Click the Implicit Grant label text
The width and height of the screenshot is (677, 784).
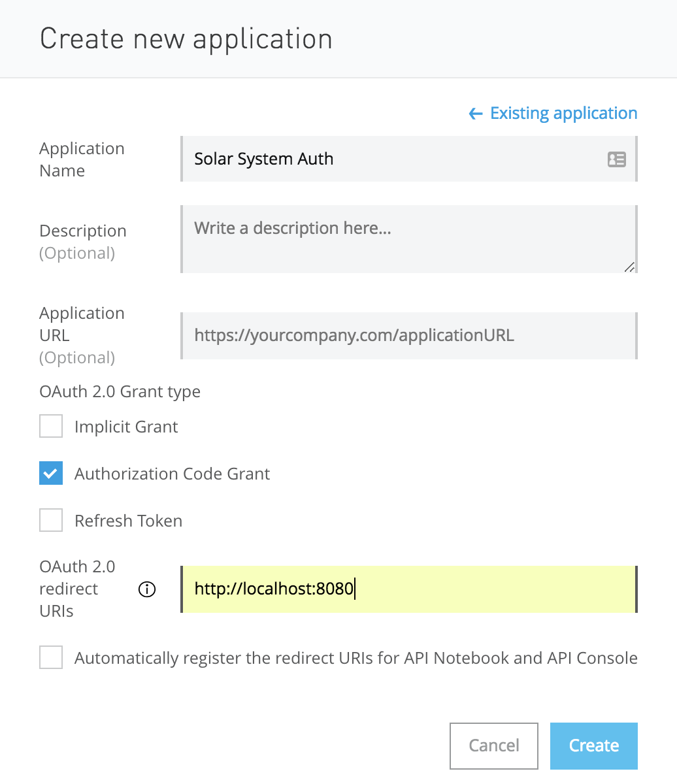(x=126, y=427)
